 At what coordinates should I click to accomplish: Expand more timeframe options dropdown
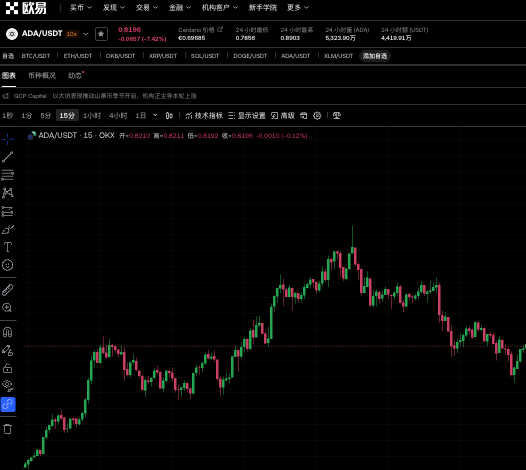click(155, 115)
